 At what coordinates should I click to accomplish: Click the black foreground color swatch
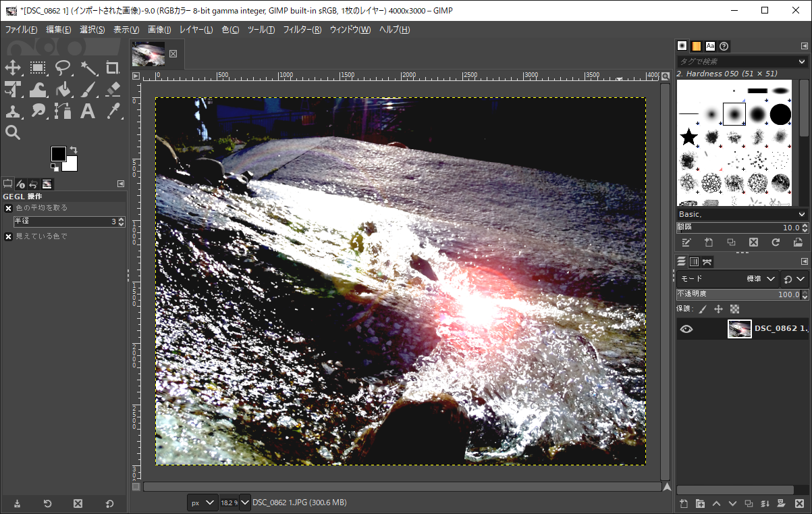59,154
